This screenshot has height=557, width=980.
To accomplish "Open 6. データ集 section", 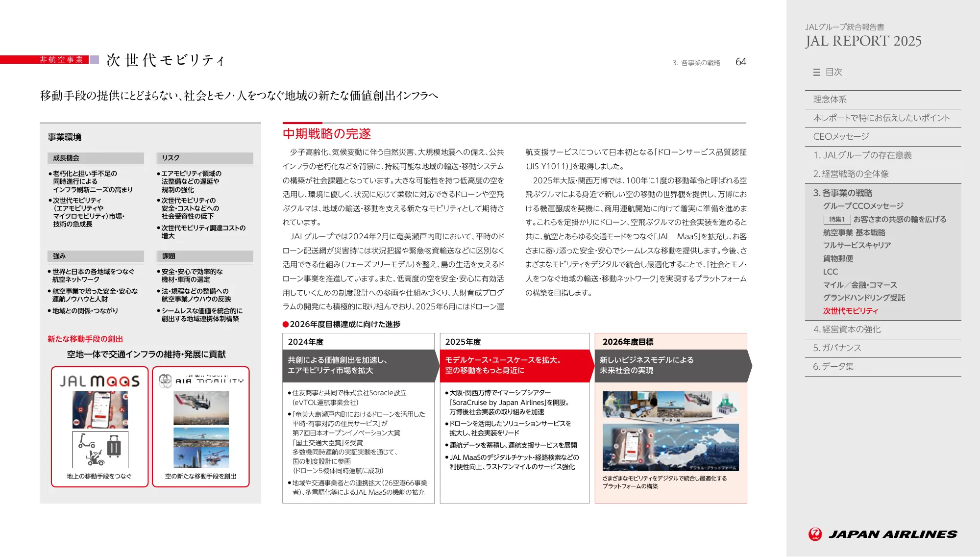I will coord(883,367).
